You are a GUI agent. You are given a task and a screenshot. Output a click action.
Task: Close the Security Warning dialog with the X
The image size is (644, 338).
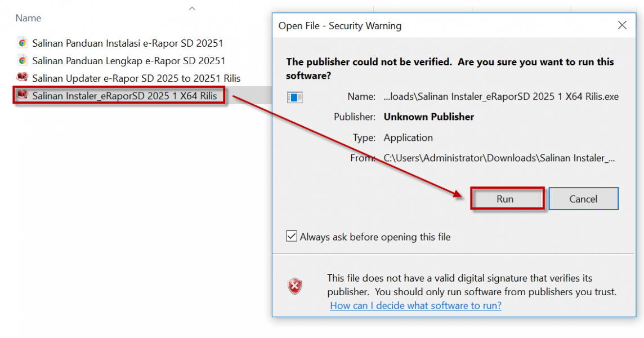click(622, 25)
